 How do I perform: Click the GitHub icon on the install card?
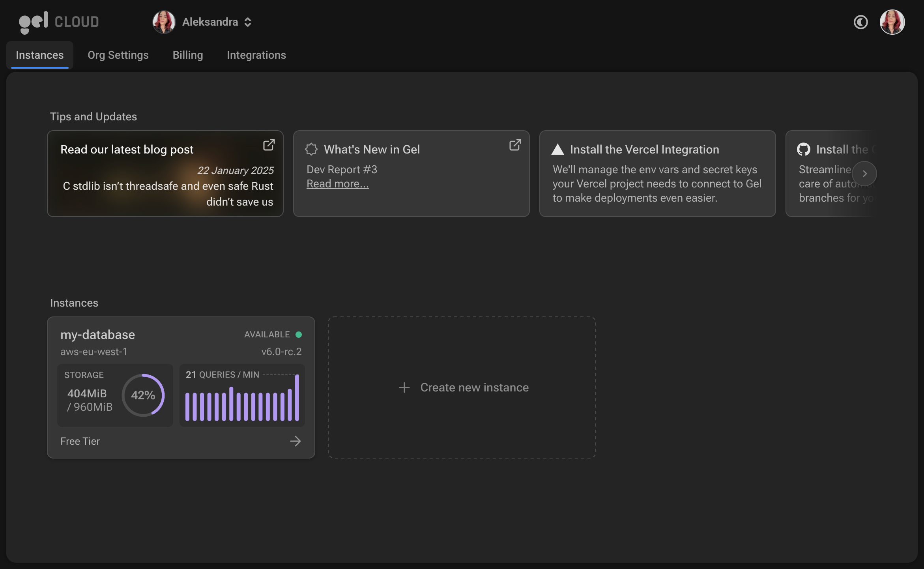[803, 149]
